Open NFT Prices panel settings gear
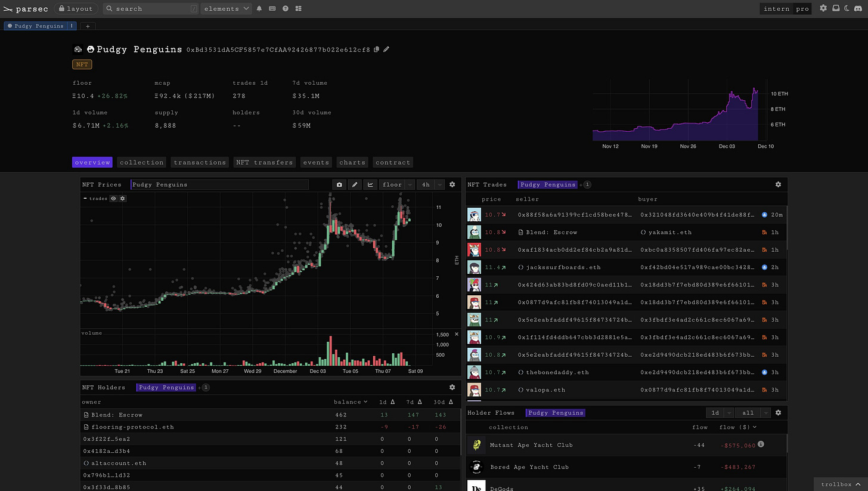This screenshot has height=491, width=868. click(x=452, y=184)
